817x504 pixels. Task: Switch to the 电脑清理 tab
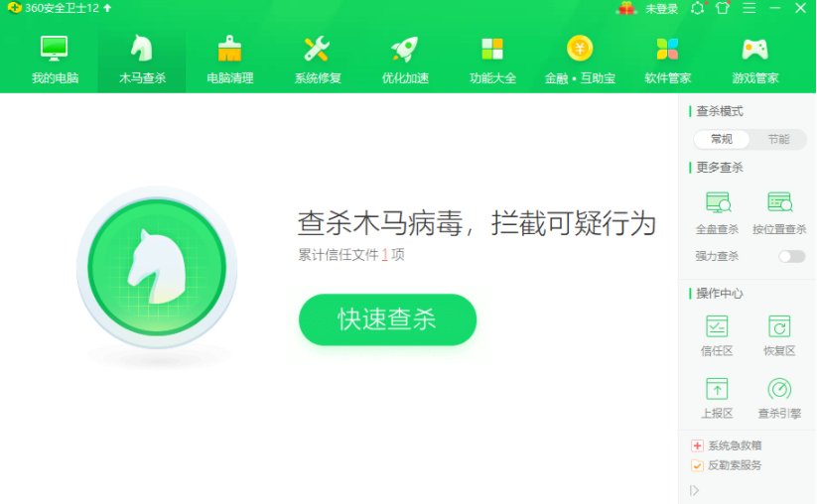229,60
